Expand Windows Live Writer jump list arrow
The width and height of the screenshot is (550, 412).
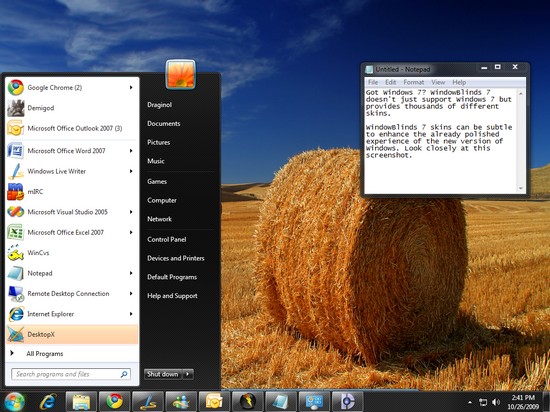tap(131, 171)
